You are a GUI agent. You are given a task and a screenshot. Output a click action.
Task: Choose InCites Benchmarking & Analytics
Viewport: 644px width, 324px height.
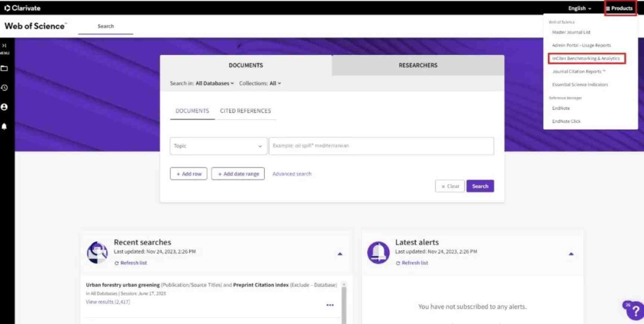coord(586,59)
